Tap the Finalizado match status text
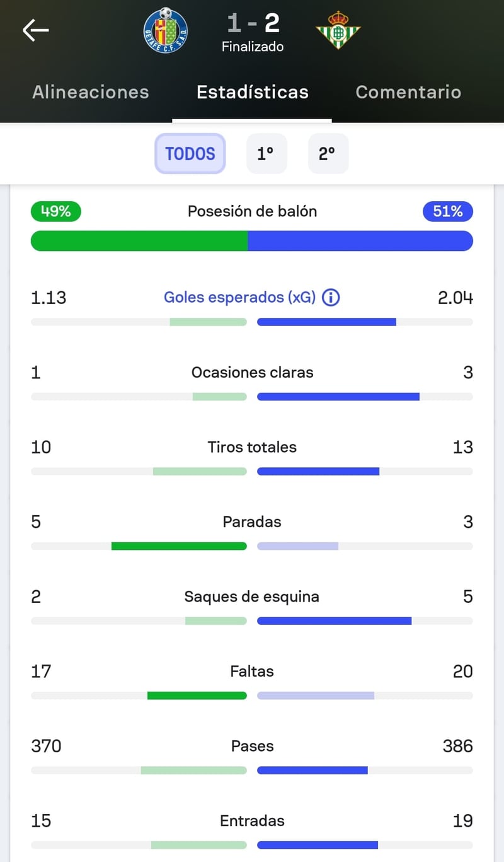 [x=253, y=47]
